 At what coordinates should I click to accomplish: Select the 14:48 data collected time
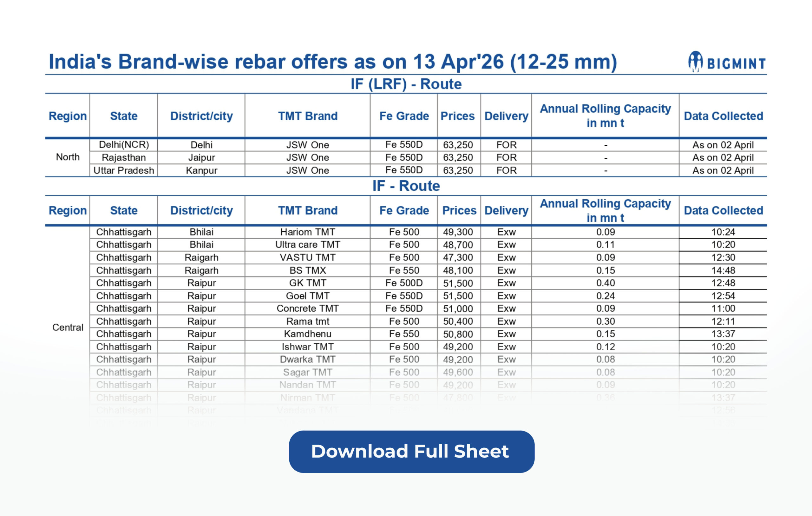click(x=723, y=270)
